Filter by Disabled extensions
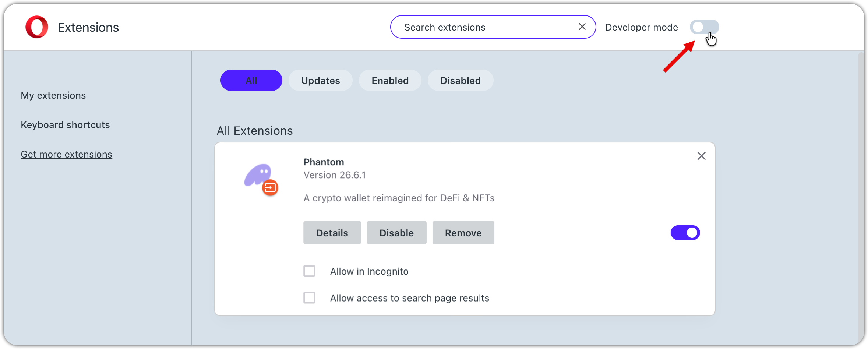Viewport: 868px width, 349px height. point(460,80)
